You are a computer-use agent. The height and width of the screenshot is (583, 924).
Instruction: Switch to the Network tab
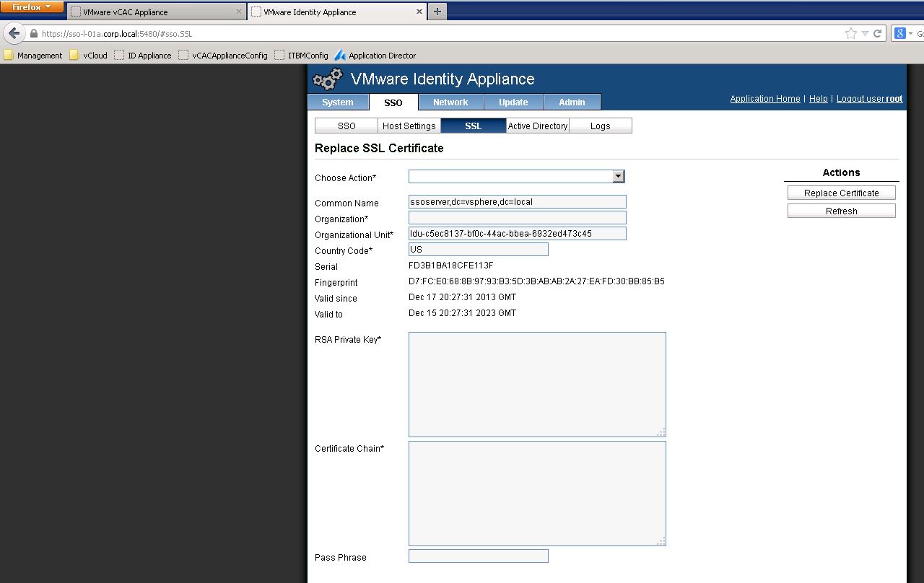[450, 102]
